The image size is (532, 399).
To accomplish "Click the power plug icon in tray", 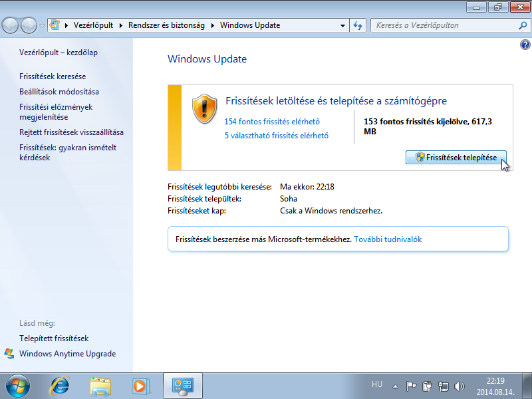I will [427, 386].
